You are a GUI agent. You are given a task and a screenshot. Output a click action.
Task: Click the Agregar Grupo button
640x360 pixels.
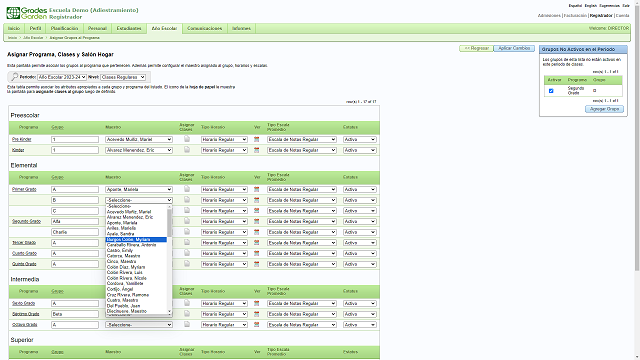(x=604, y=109)
